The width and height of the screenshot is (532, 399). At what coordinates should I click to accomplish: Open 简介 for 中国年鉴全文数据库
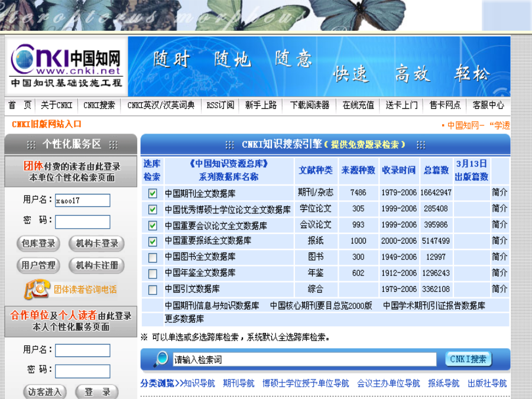[x=499, y=273]
